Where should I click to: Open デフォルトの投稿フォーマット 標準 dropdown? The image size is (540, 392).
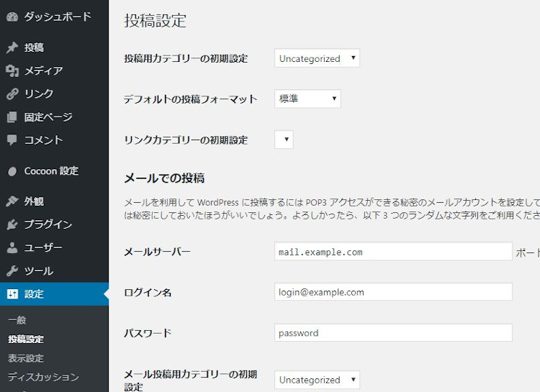coord(307,99)
